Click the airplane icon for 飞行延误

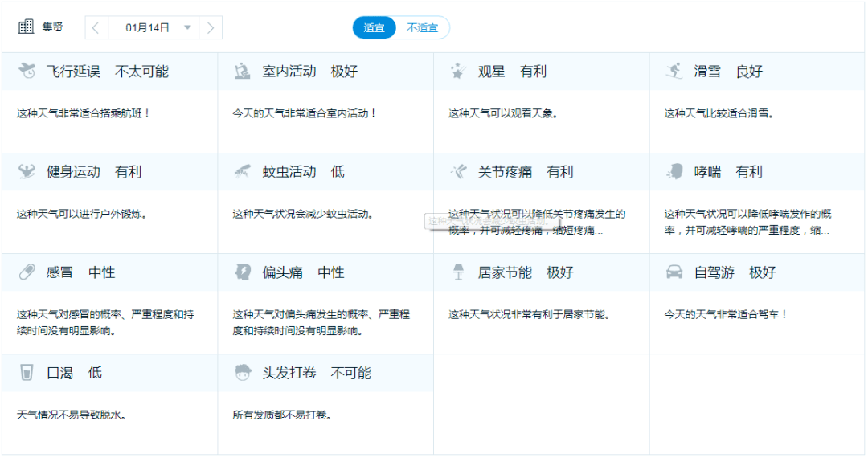27,71
